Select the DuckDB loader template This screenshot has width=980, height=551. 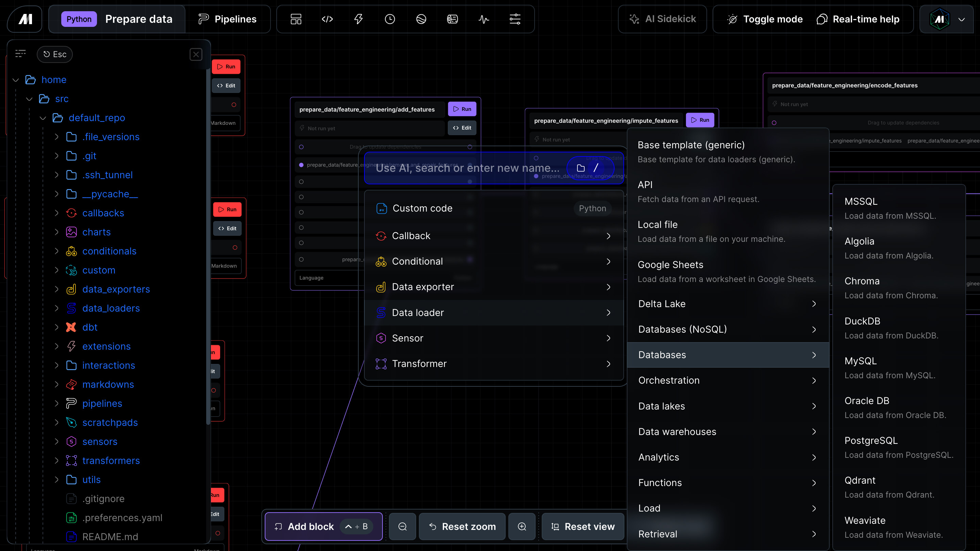tap(899, 328)
